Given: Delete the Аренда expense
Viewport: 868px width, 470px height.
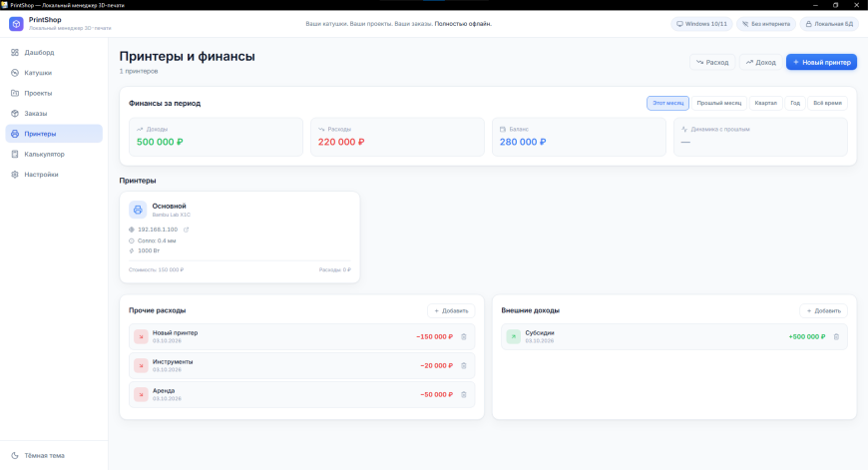Looking at the screenshot, I should (x=464, y=394).
